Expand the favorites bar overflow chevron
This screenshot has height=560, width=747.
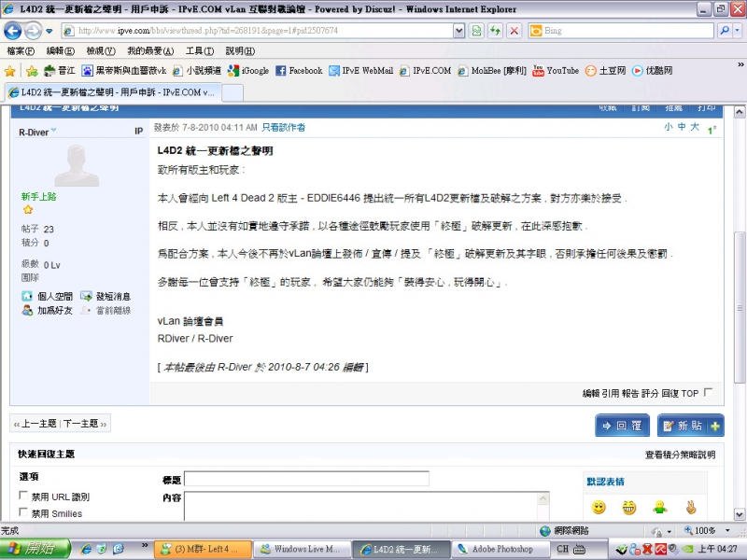tap(740, 64)
